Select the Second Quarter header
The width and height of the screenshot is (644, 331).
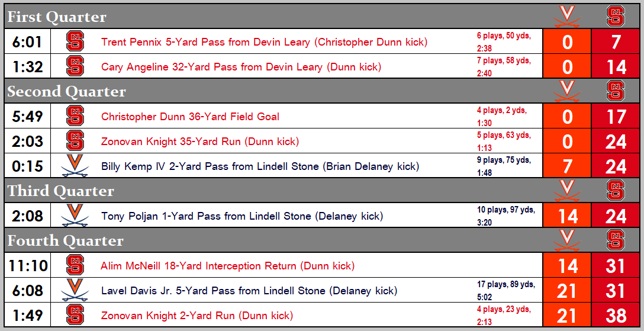pos(66,91)
